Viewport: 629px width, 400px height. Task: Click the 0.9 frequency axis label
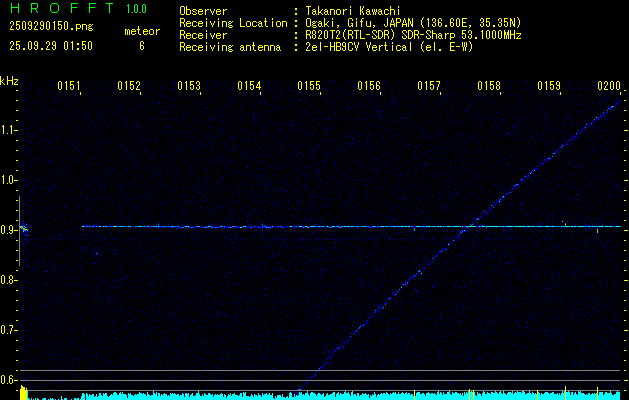(9, 230)
